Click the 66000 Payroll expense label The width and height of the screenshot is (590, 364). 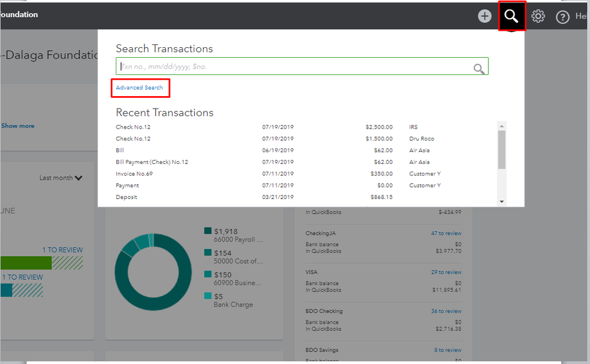(x=238, y=240)
